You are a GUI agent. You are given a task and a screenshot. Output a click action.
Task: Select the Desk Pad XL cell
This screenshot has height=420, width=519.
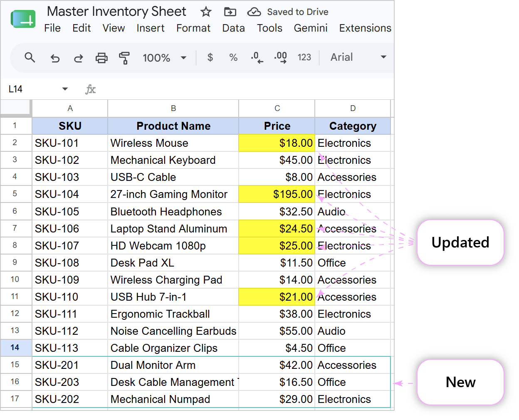[173, 263]
